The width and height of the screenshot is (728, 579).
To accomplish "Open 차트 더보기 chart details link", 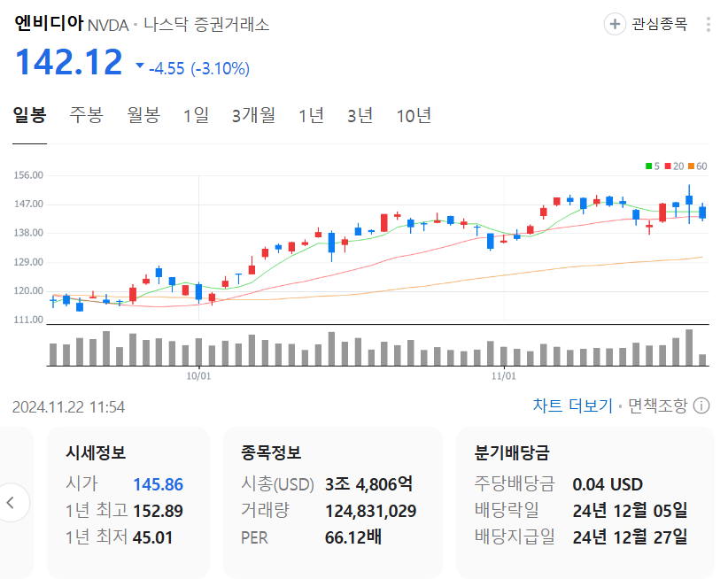I will (x=572, y=406).
